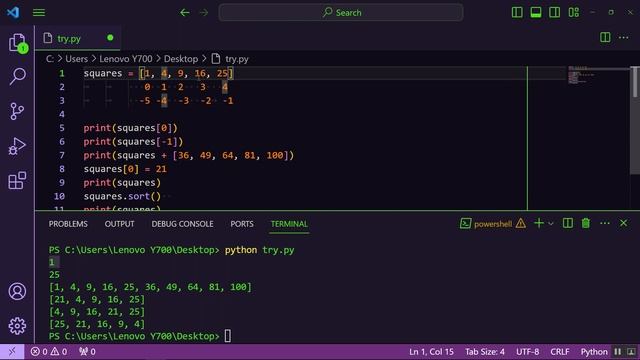The height and width of the screenshot is (360, 640).
Task: Select the try.py editor tab
Action: coord(78,38)
